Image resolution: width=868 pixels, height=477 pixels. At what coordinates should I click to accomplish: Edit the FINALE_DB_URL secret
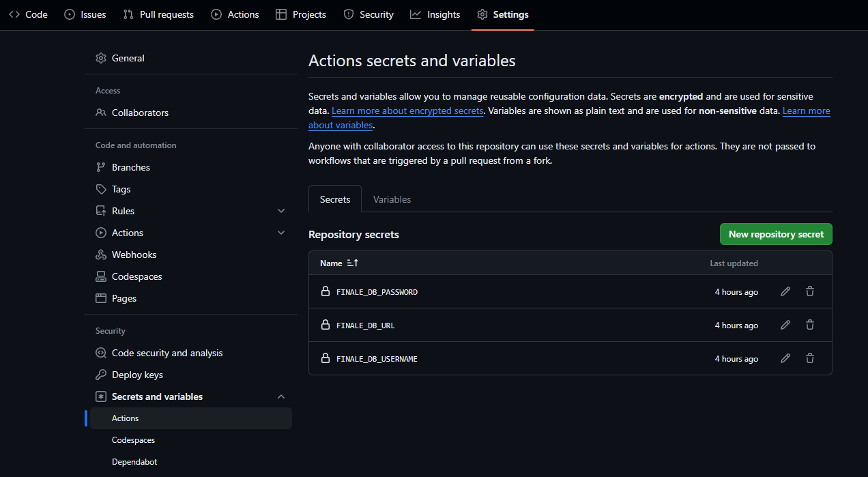tap(785, 325)
